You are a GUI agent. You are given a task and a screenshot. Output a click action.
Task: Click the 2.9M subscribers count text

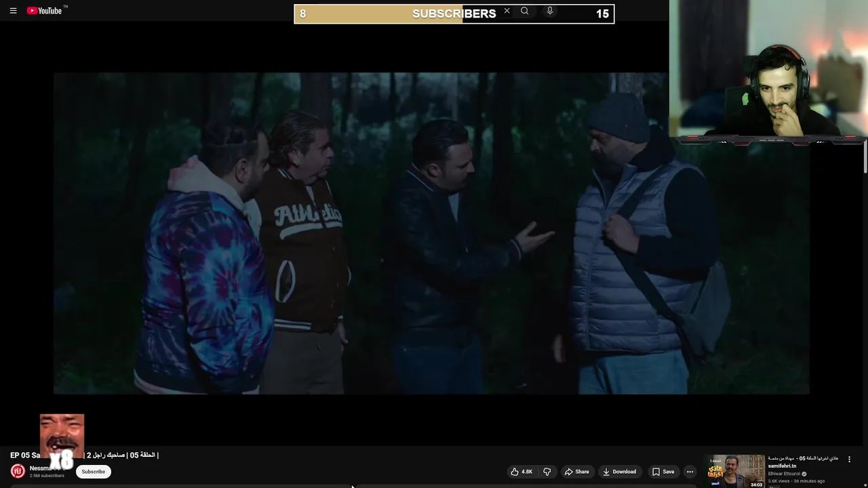[x=47, y=476]
